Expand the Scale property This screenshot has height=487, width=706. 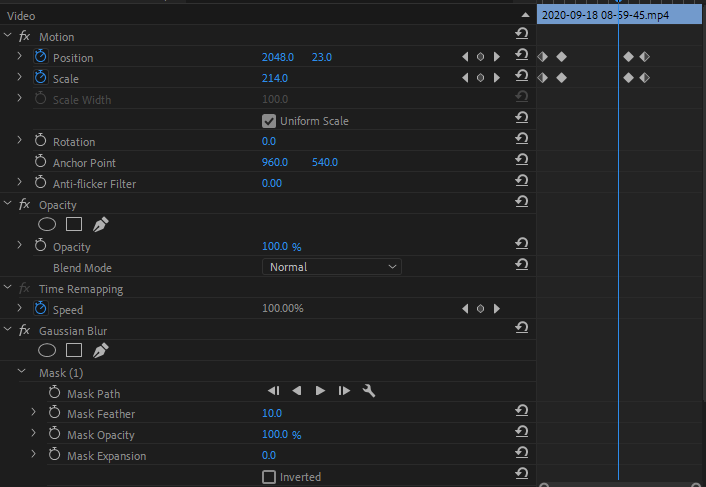19,77
